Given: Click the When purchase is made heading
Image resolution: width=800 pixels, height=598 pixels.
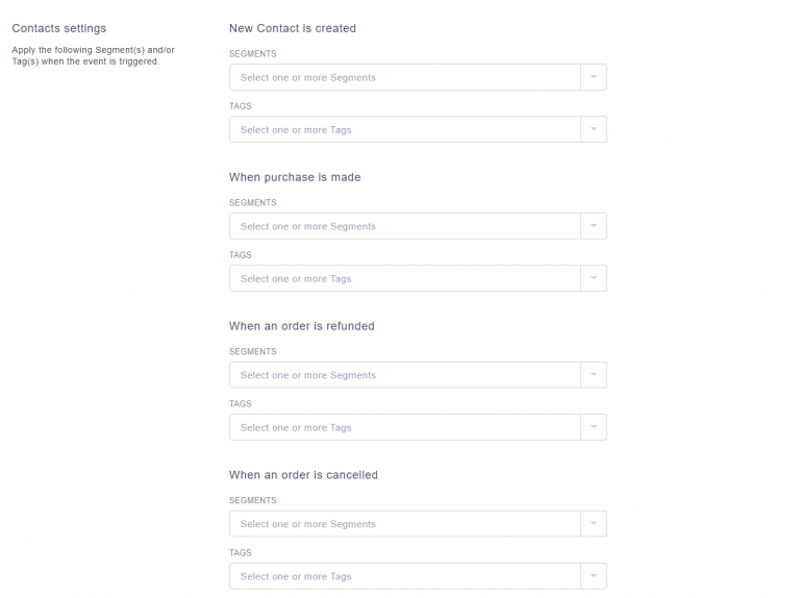Looking at the screenshot, I should pos(295,177).
